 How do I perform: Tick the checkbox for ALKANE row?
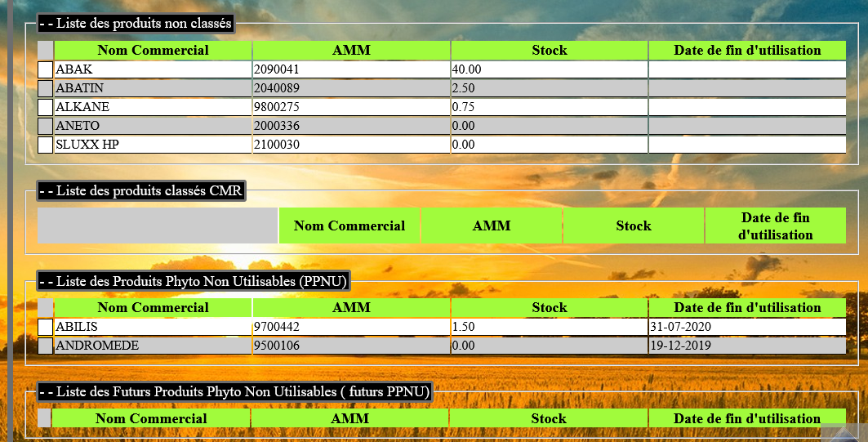coord(46,107)
